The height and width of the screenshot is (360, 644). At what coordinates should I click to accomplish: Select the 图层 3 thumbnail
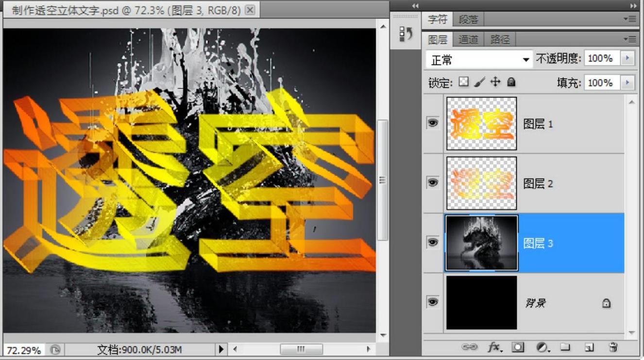[x=481, y=243]
